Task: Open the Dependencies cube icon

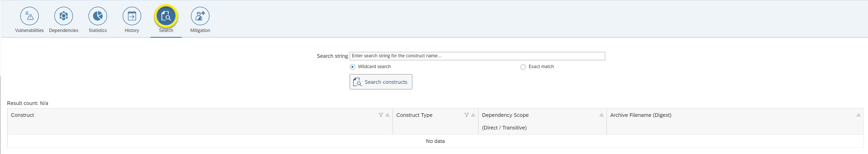Action: point(64,16)
